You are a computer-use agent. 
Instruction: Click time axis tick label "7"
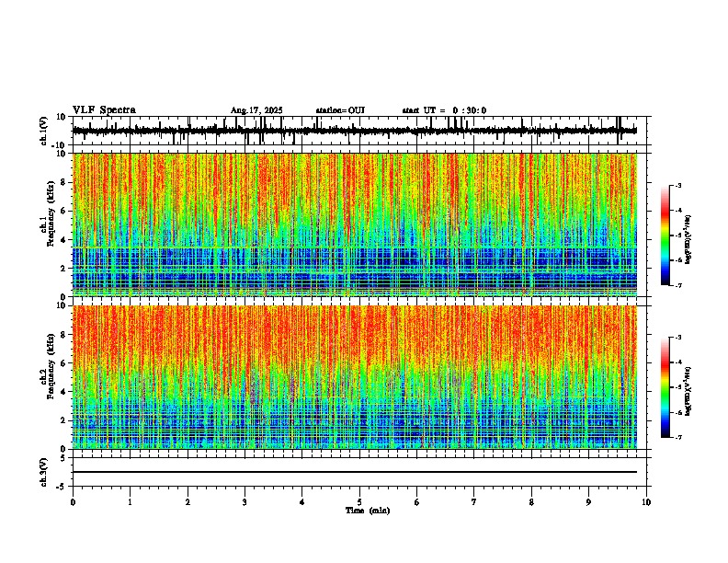(x=474, y=502)
